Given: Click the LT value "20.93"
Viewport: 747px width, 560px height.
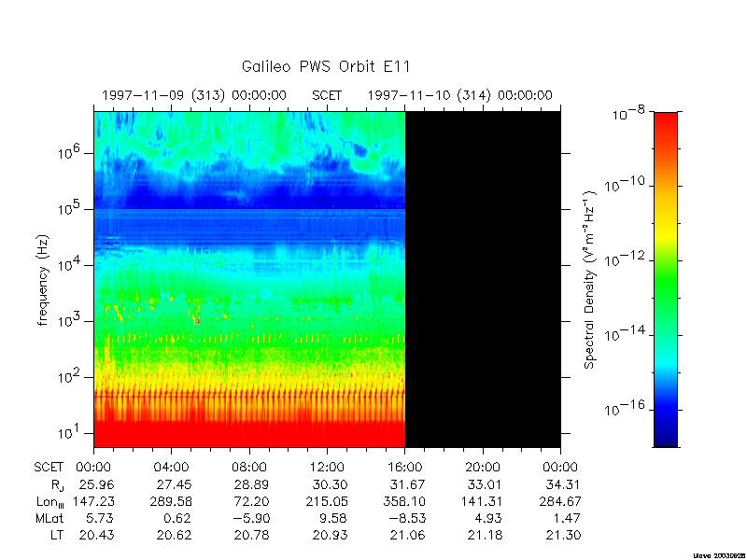Looking at the screenshot, I should (330, 535).
